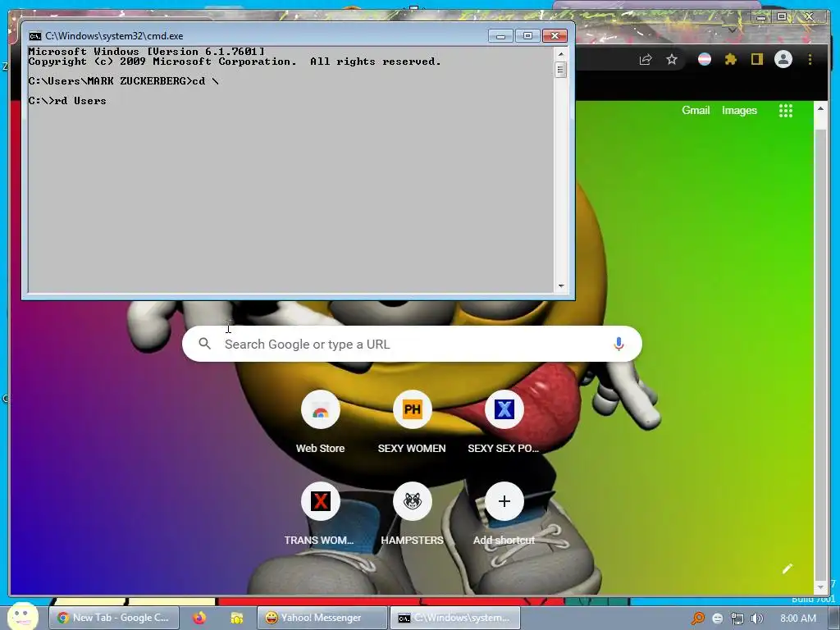840x630 pixels.
Task: Toggle Chrome's side panel icon
Action: pos(756,59)
